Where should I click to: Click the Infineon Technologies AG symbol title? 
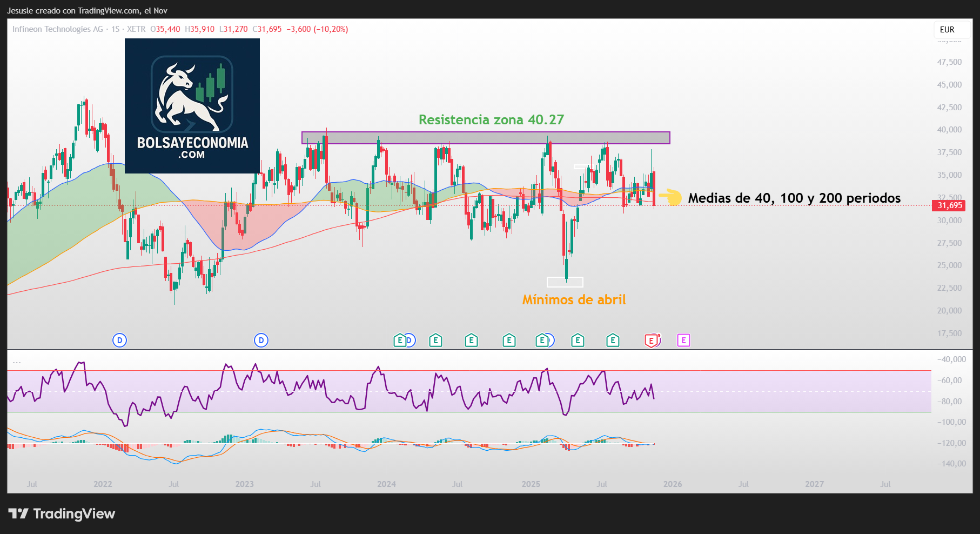pyautogui.click(x=57, y=29)
